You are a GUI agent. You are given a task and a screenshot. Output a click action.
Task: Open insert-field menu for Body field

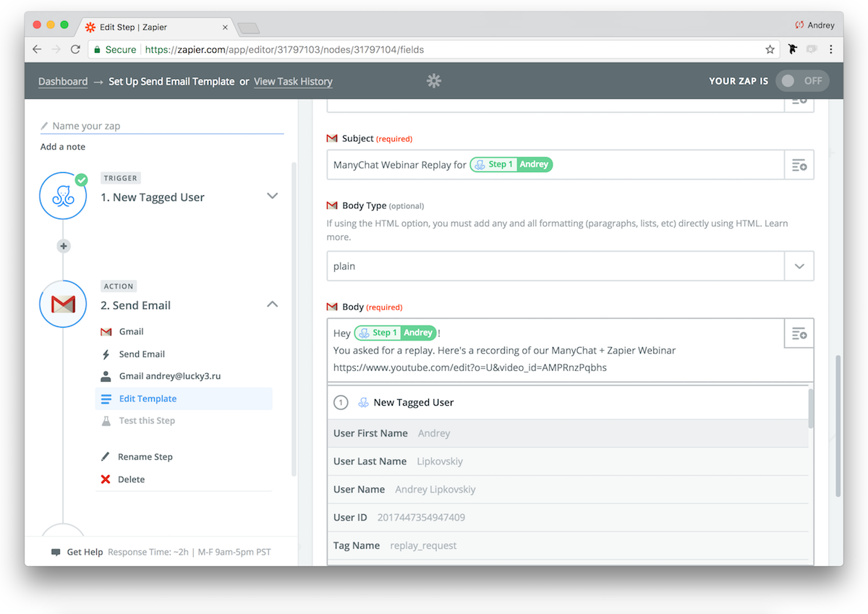(x=799, y=333)
